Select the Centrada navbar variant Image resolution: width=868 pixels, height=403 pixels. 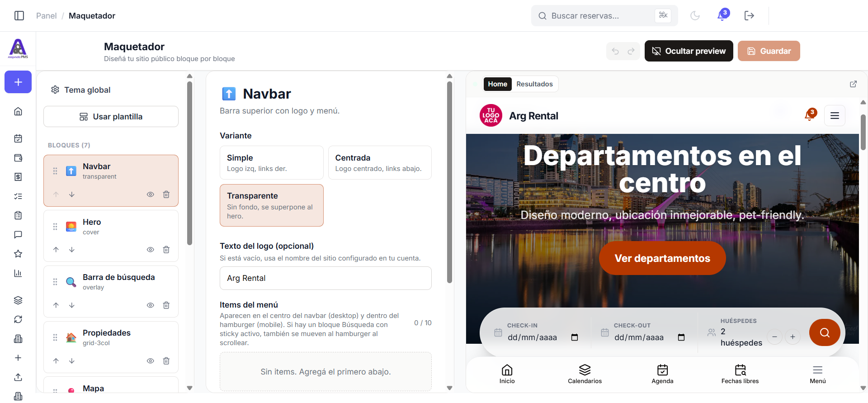tap(380, 163)
